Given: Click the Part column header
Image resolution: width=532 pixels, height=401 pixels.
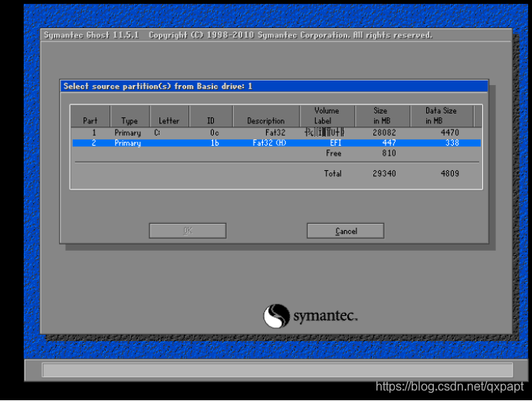Looking at the screenshot, I should point(90,116).
